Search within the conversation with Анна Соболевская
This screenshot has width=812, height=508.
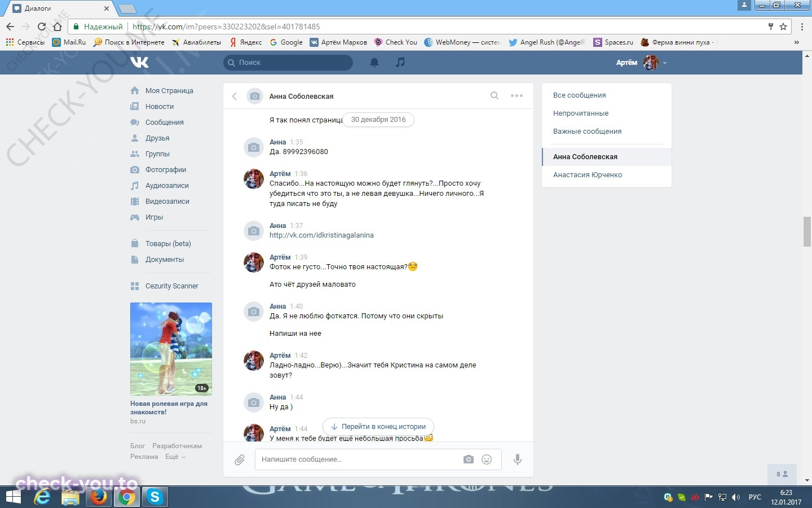495,95
